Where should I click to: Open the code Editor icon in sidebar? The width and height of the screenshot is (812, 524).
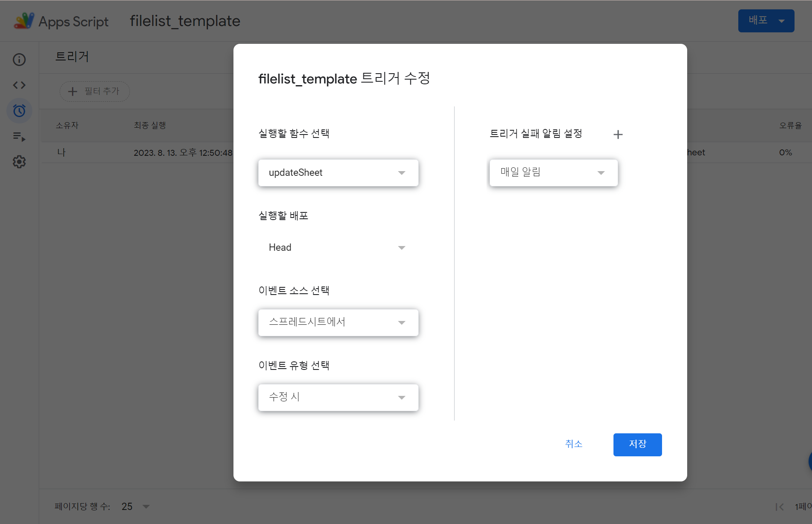[19, 85]
